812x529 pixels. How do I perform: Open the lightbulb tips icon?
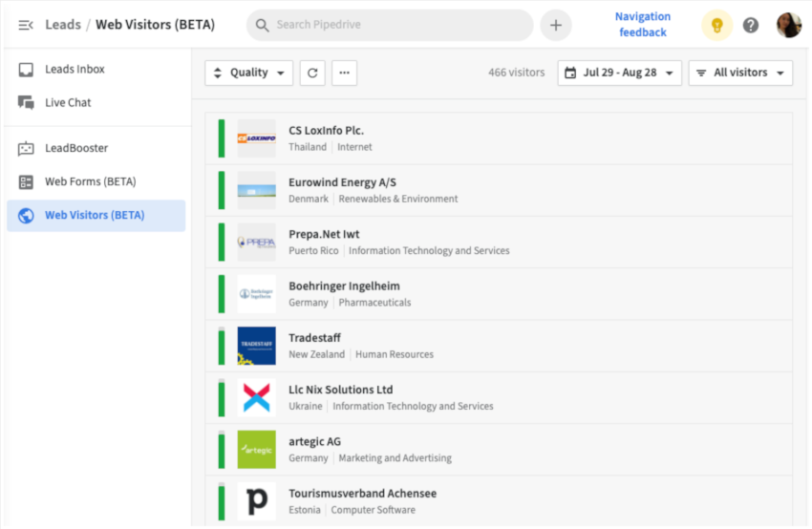click(x=716, y=25)
